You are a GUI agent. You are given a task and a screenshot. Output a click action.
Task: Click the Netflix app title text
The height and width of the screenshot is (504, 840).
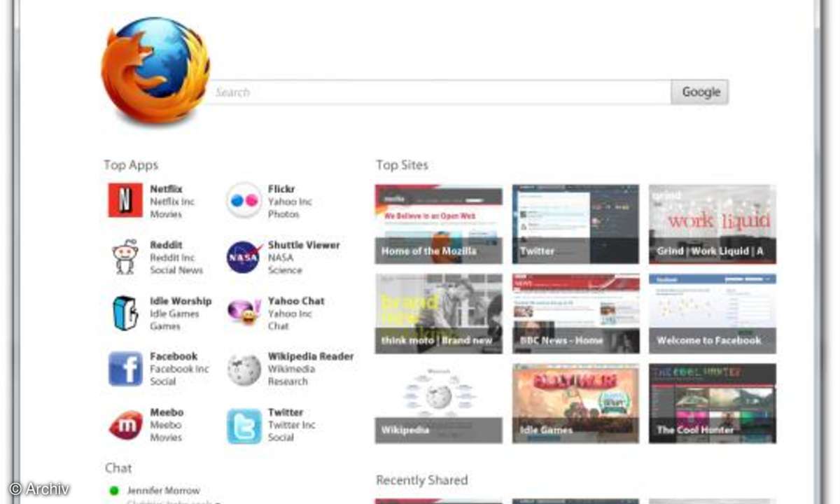(x=166, y=189)
